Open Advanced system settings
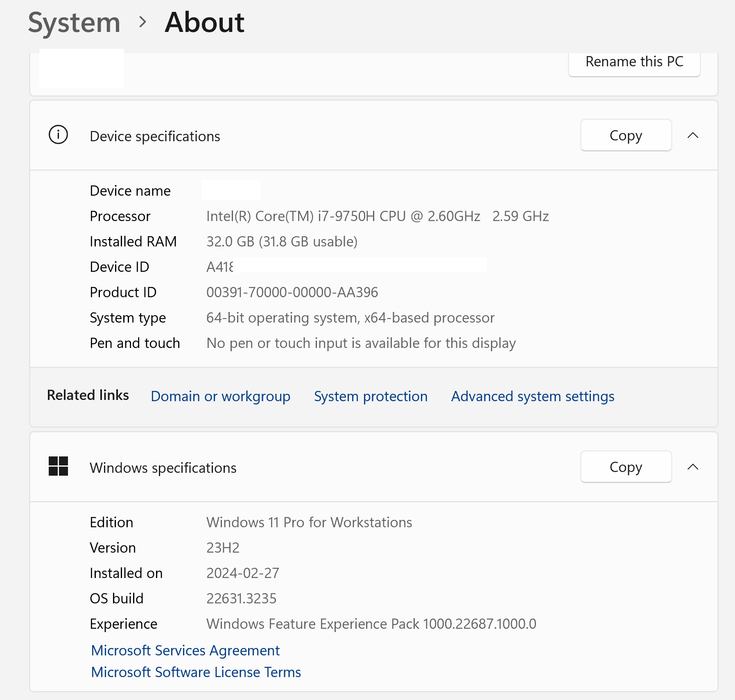 click(532, 396)
